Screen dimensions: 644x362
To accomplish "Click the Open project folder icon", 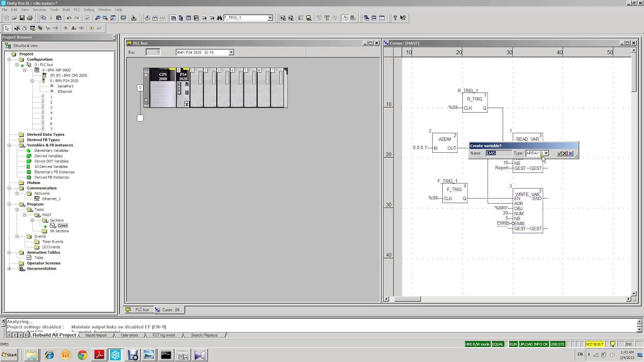I will pos(14,18).
